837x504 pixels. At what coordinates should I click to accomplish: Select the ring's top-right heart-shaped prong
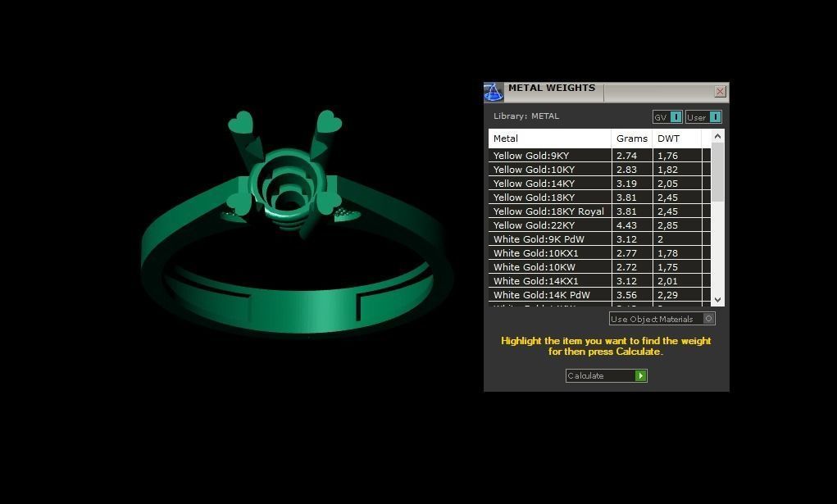click(329, 122)
